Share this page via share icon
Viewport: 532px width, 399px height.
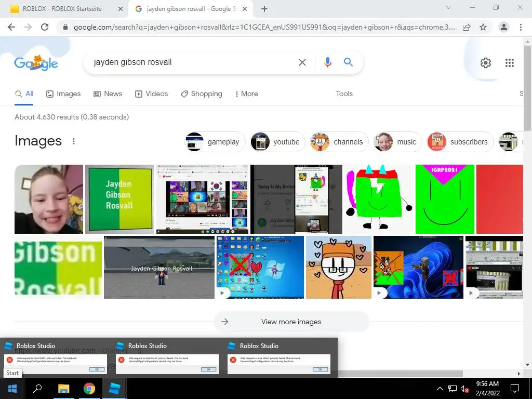[467, 27]
